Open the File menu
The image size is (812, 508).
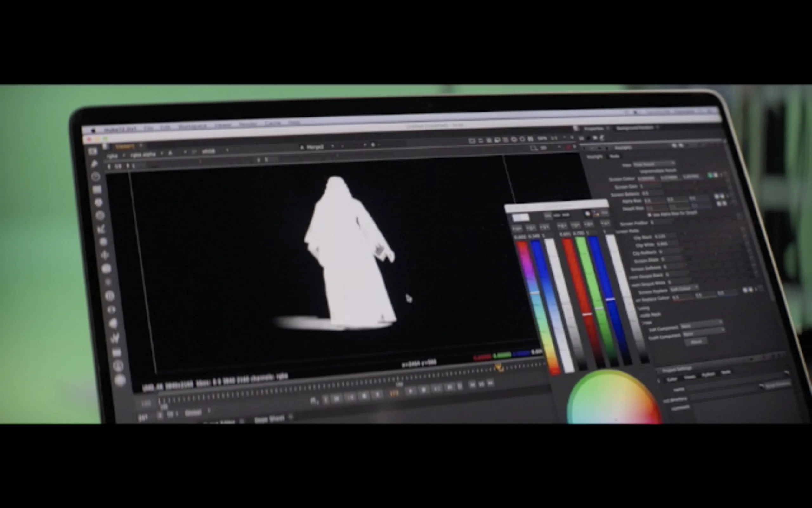click(x=149, y=128)
